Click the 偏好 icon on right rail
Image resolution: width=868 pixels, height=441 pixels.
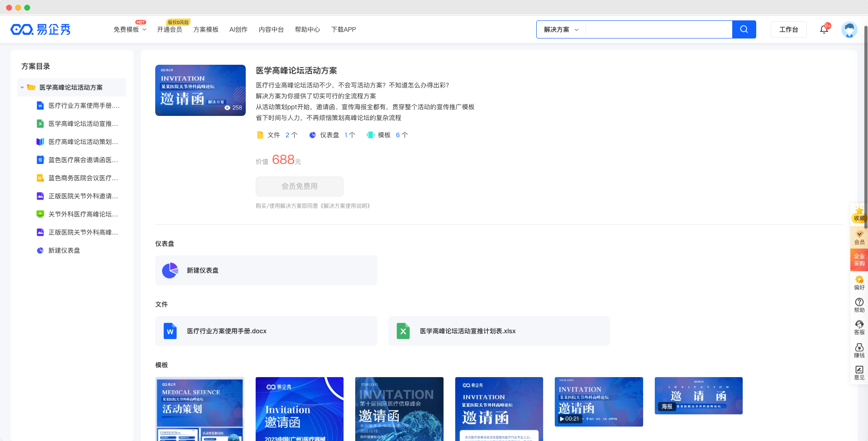coord(859,279)
